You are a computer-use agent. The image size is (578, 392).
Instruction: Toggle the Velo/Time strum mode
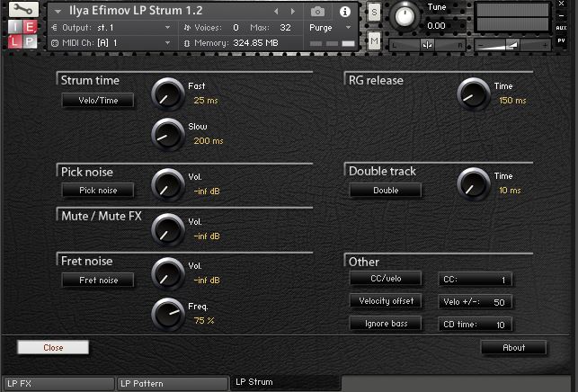[98, 101]
